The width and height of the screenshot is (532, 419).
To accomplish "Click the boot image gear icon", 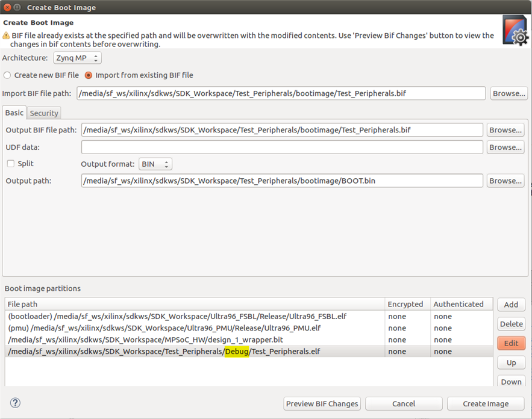I will (x=516, y=29).
